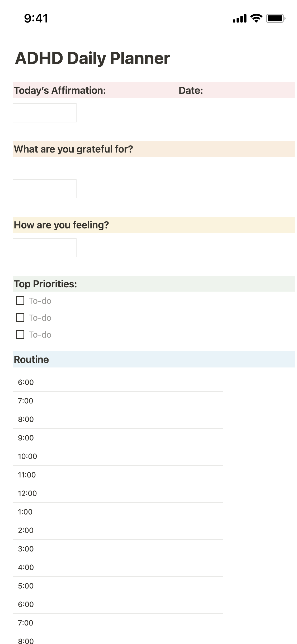Select the Top Priorities heading
Screen dimensions: 297x644
tap(45, 284)
